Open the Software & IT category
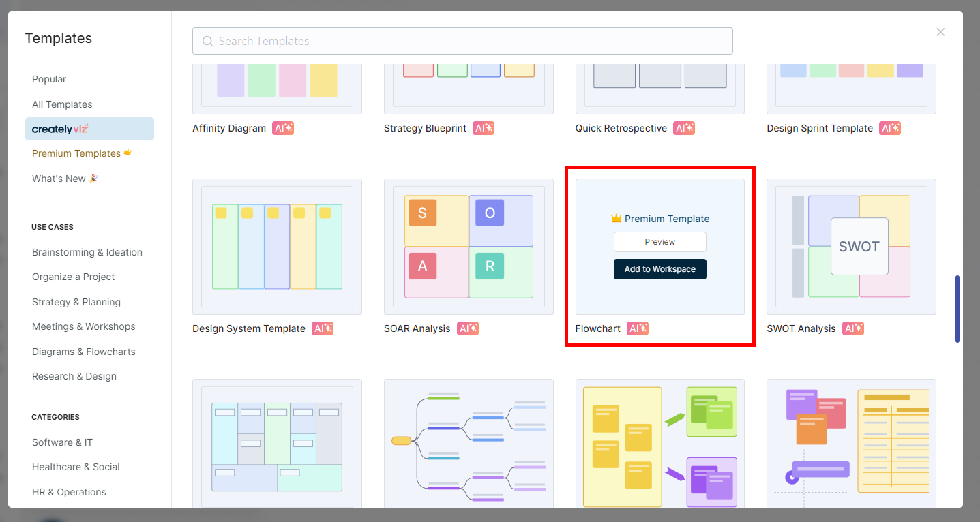This screenshot has width=980, height=522. 62,442
